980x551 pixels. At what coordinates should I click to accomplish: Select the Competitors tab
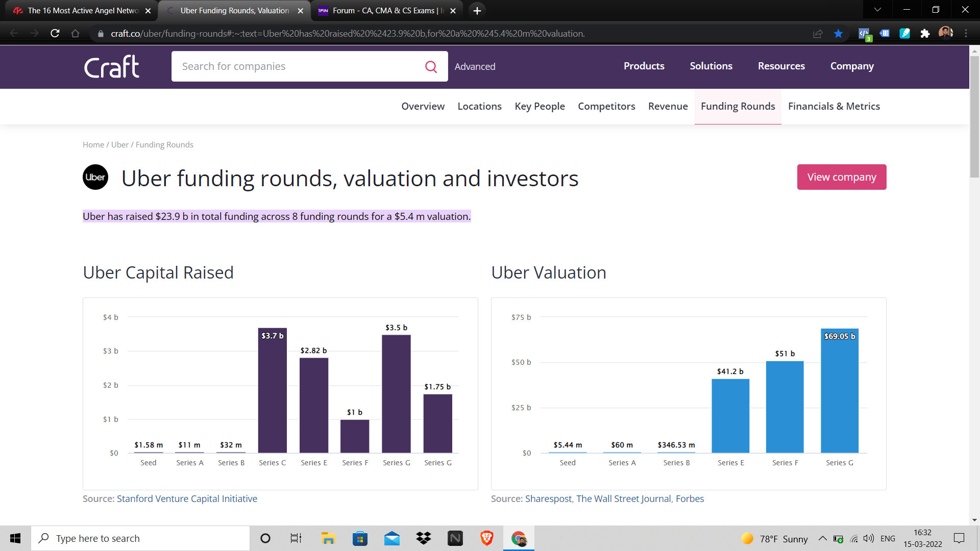click(606, 106)
